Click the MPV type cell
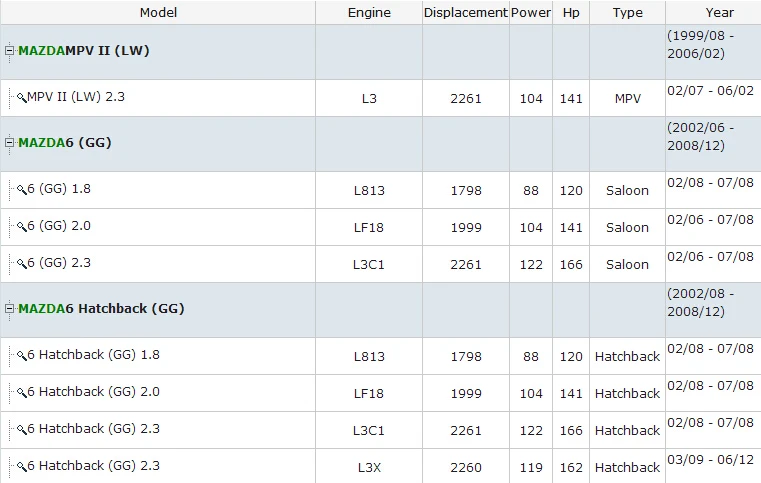This screenshot has width=761, height=483. pos(628,99)
